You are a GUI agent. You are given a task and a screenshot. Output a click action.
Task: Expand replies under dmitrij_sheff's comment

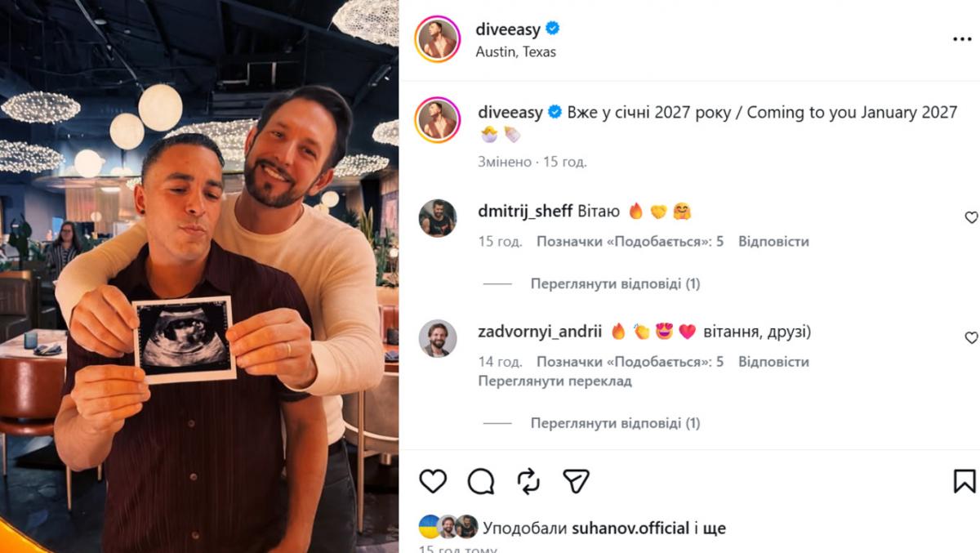pos(615,284)
